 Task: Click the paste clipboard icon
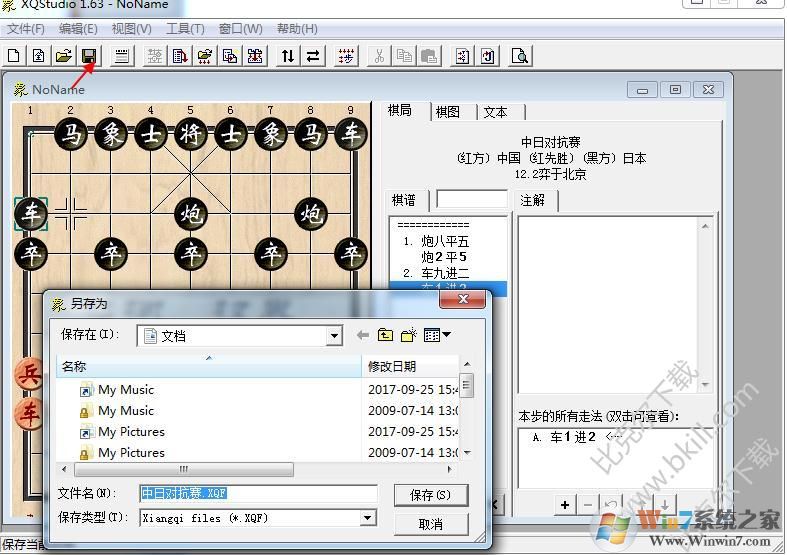point(429,56)
